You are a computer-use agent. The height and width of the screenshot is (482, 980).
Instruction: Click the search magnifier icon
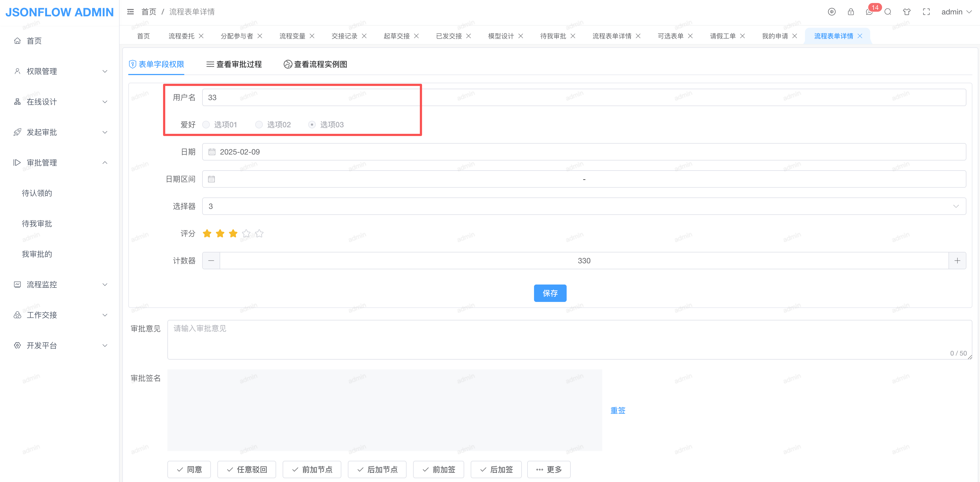pos(888,12)
